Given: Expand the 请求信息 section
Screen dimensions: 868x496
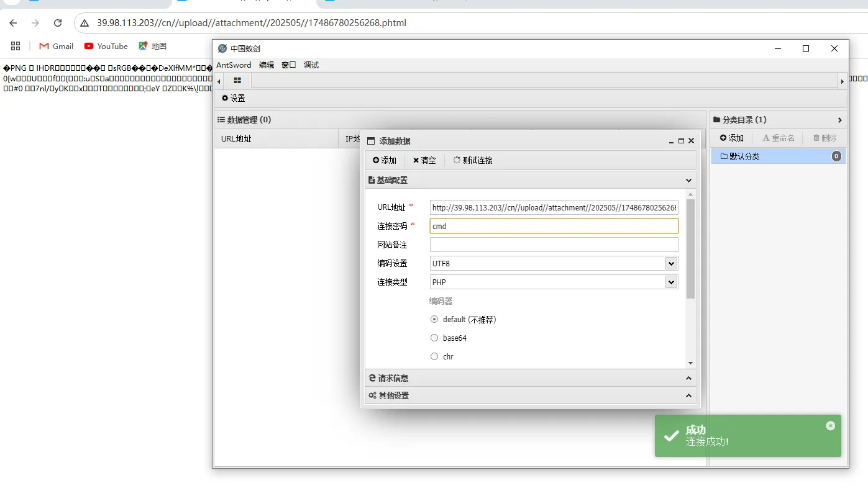Looking at the screenshot, I should click(x=530, y=378).
